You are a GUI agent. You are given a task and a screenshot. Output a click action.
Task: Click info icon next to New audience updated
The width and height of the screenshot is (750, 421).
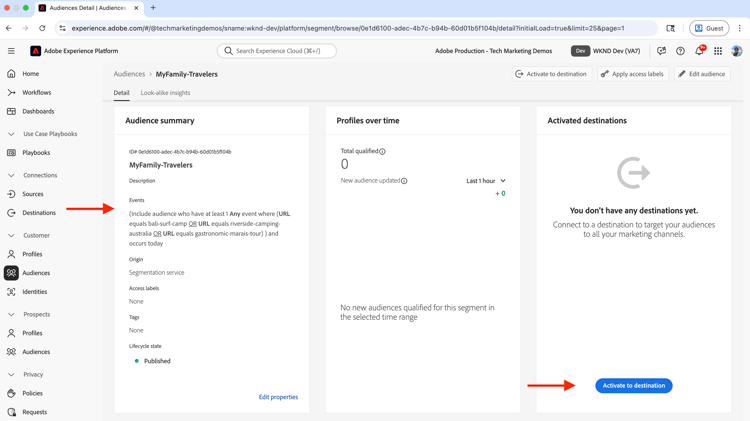pos(404,181)
